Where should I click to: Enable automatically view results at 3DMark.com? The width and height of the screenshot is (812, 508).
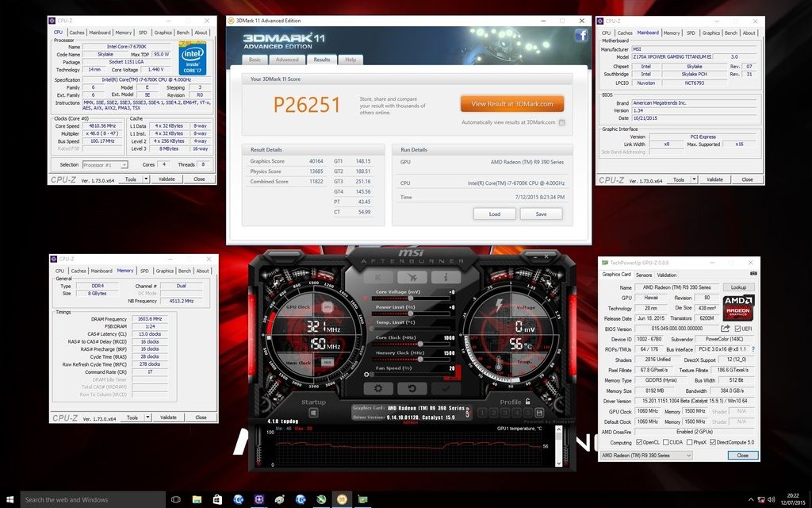[562, 122]
